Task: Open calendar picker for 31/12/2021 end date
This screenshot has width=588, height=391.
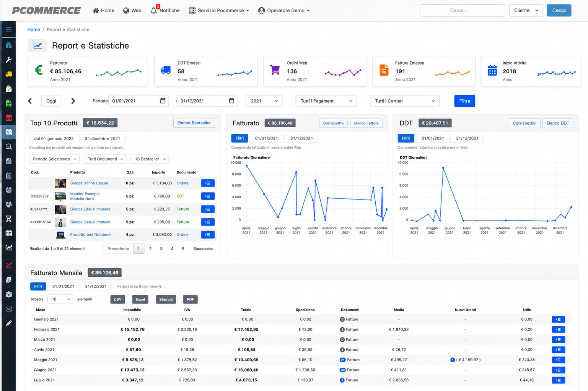Action: coord(231,101)
